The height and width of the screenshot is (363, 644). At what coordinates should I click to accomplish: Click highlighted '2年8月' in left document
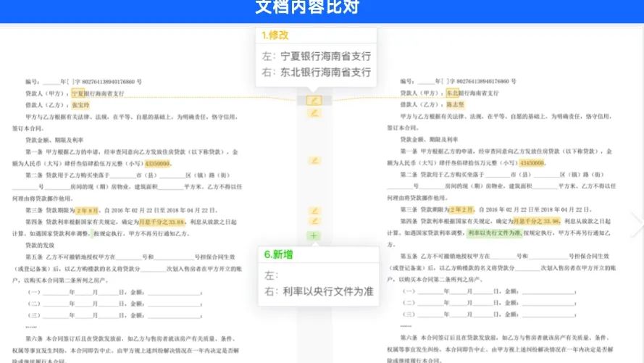(87, 210)
